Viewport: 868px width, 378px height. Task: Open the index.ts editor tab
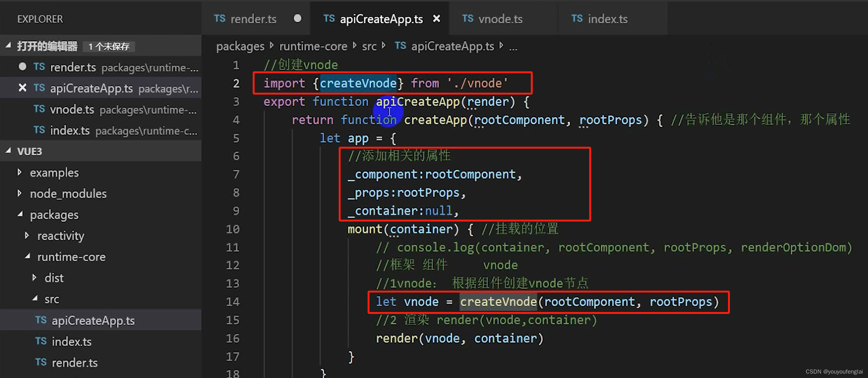pyautogui.click(x=612, y=19)
